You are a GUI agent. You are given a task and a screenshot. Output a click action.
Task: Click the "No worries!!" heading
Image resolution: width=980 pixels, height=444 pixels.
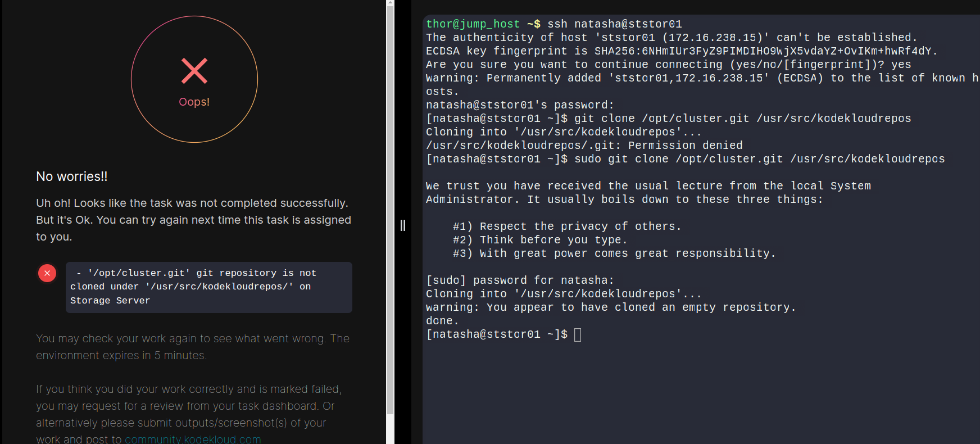72,176
